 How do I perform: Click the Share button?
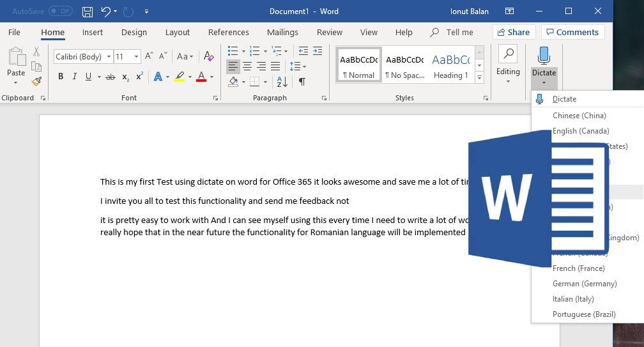[514, 32]
